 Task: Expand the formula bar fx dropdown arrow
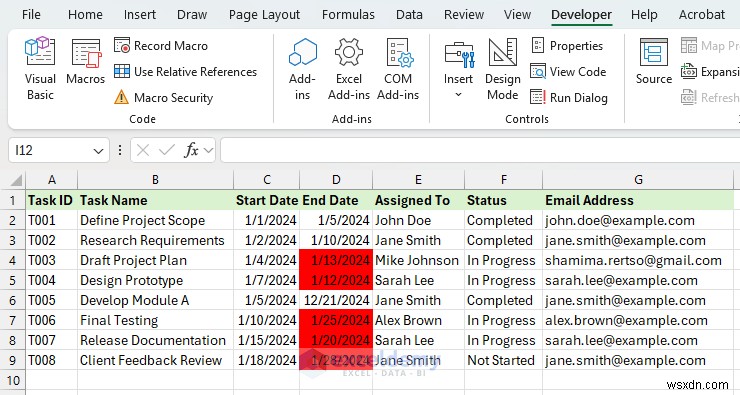[x=208, y=151]
